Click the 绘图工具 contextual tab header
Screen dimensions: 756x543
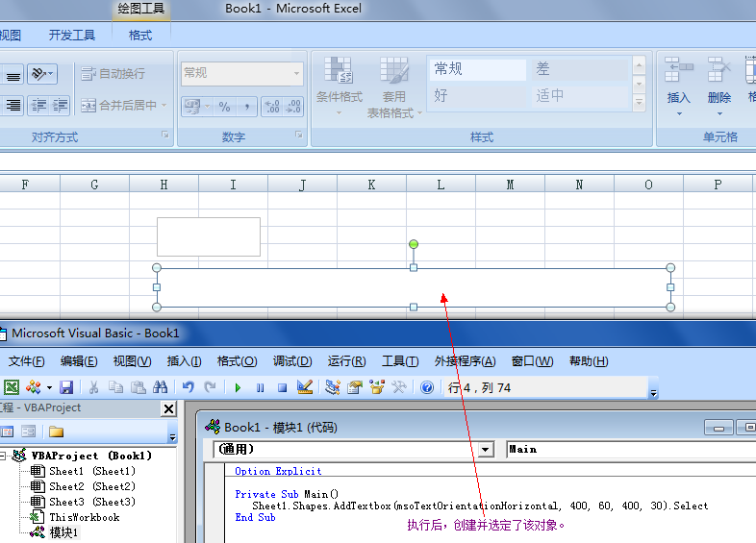pyautogui.click(x=140, y=9)
